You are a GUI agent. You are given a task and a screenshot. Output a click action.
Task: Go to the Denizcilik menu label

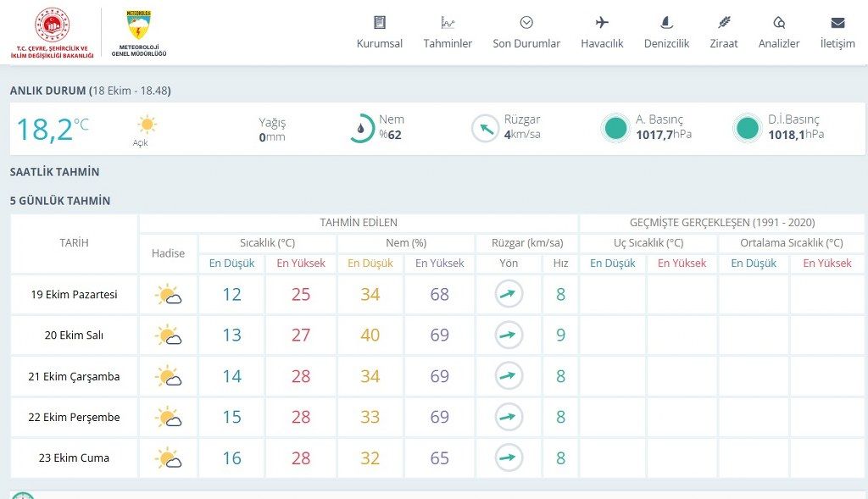666,44
